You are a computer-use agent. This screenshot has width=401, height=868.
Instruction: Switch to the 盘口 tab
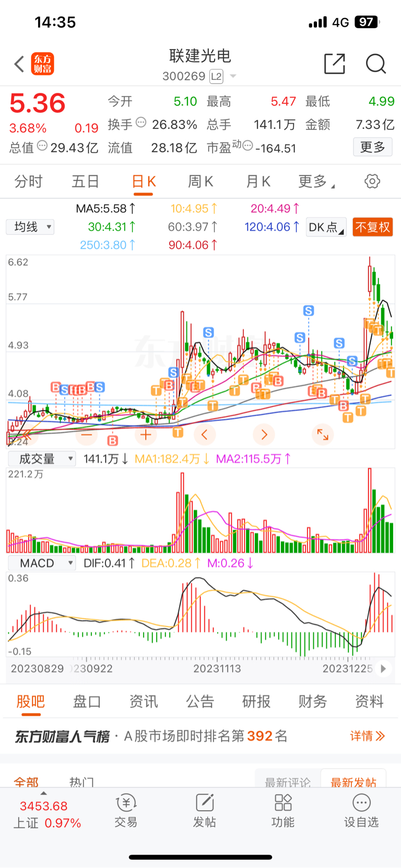coord(87,701)
